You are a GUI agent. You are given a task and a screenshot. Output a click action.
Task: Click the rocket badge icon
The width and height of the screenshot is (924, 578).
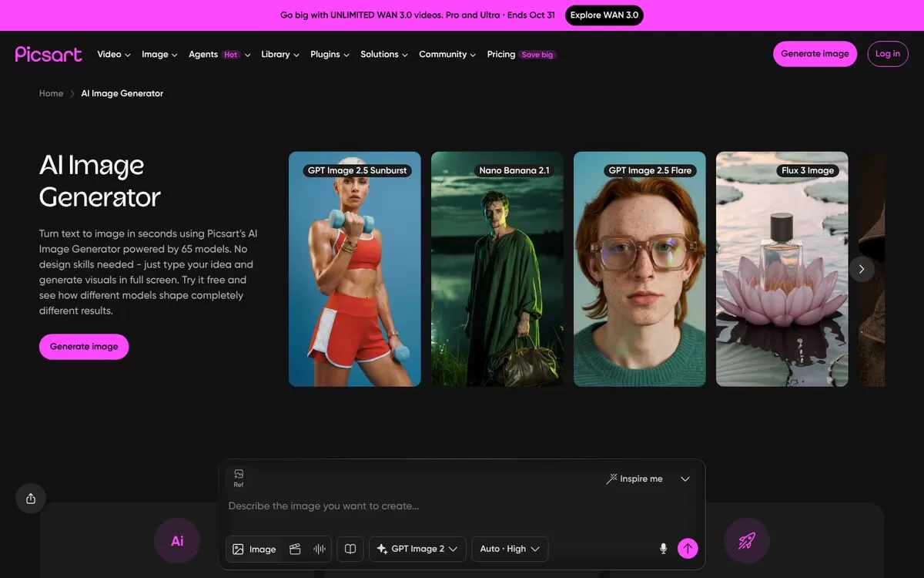coord(747,541)
